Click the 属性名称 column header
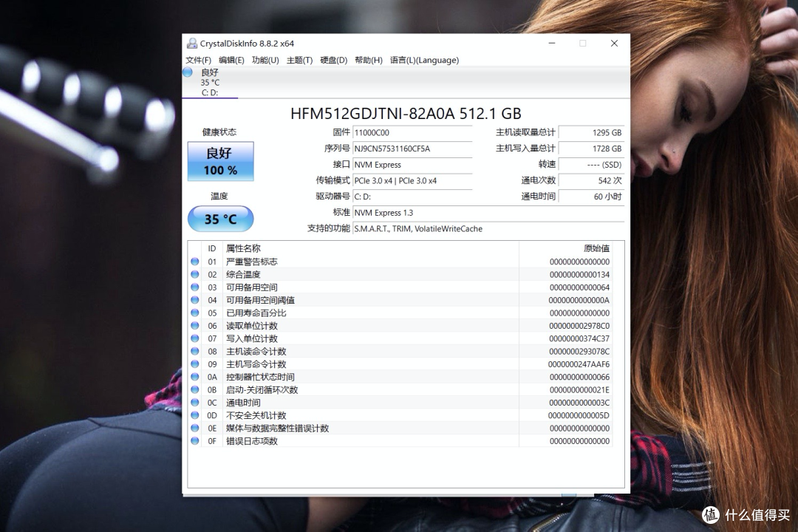798x532 pixels. pos(370,248)
